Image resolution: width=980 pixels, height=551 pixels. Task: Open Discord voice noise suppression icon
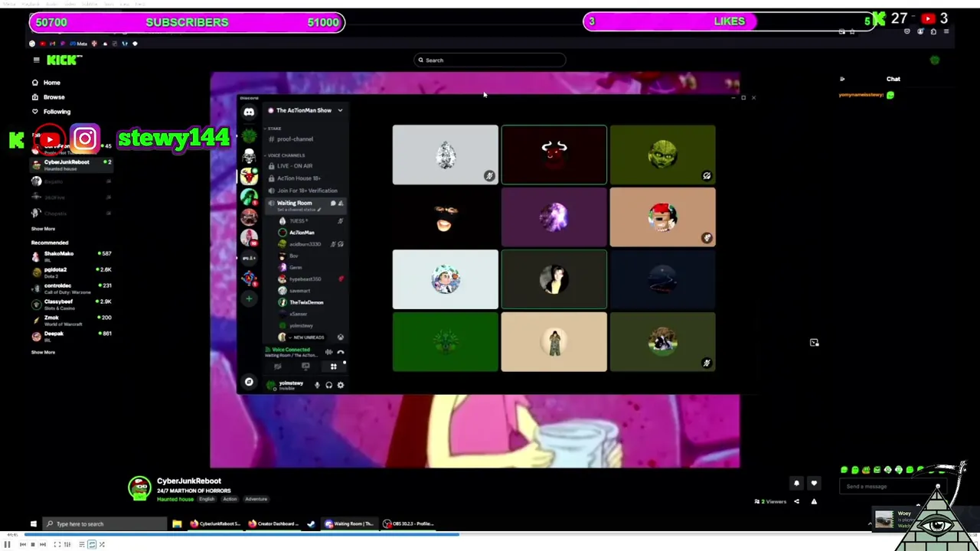[x=328, y=352]
